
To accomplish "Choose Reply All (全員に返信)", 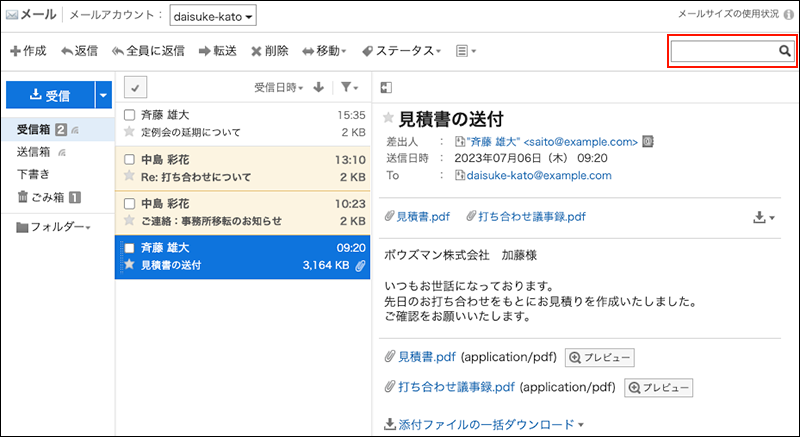I will (148, 51).
